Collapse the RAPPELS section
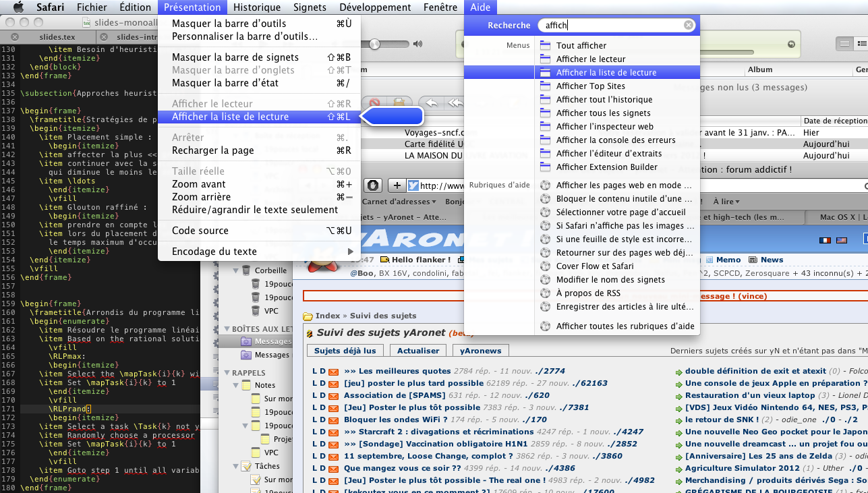 coord(227,372)
